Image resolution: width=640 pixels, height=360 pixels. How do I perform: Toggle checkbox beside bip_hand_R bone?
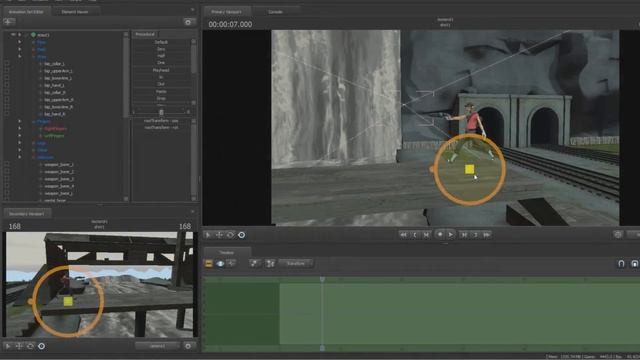click(7, 114)
